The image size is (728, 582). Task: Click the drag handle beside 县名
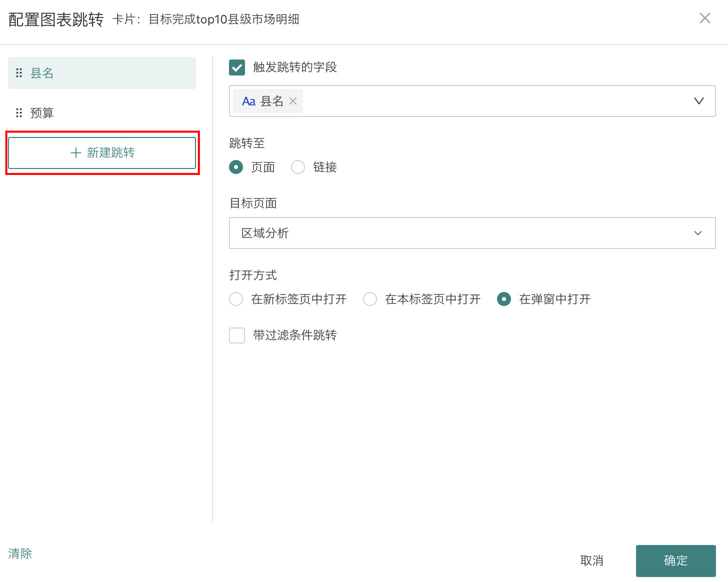click(19, 73)
